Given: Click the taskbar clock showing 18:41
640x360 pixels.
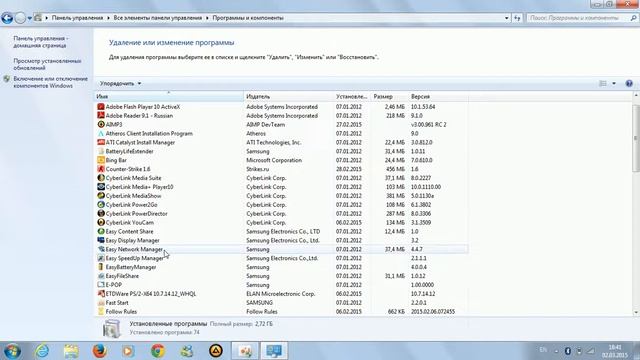Looking at the screenshot, I should 615,351.
